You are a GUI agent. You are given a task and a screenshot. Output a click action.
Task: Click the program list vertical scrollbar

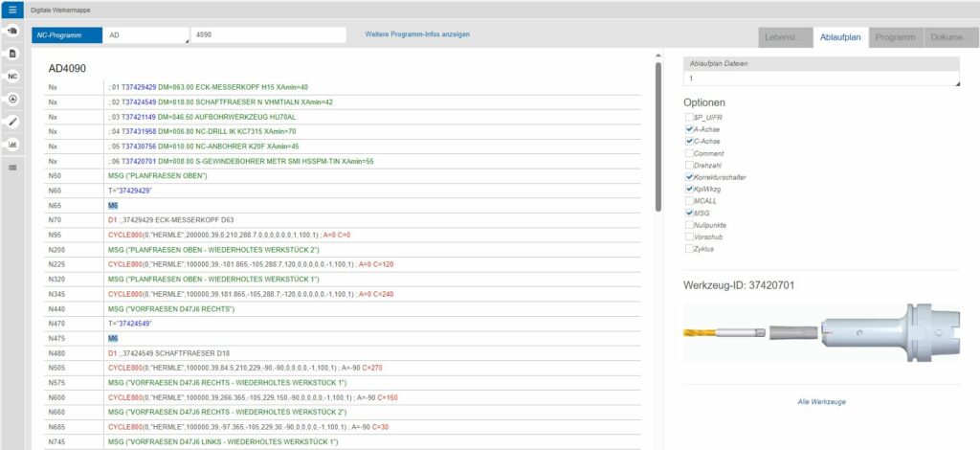pyautogui.click(x=657, y=136)
